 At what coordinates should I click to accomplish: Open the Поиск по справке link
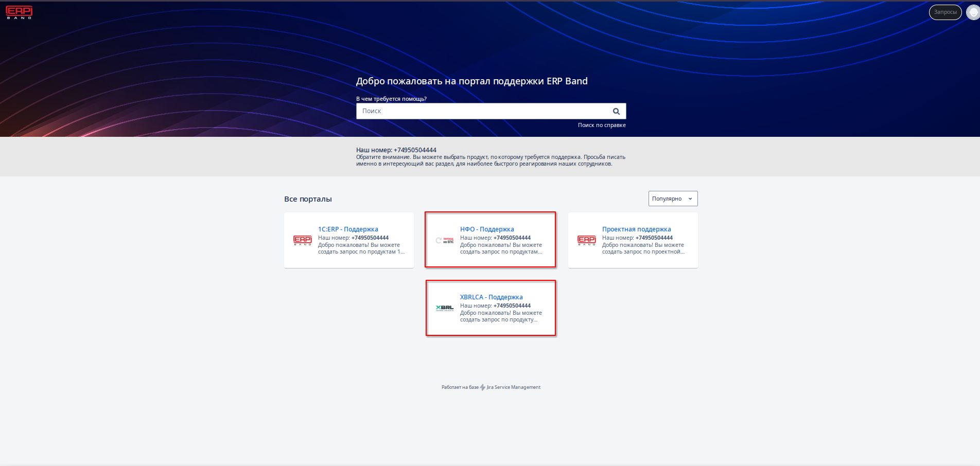(x=602, y=125)
